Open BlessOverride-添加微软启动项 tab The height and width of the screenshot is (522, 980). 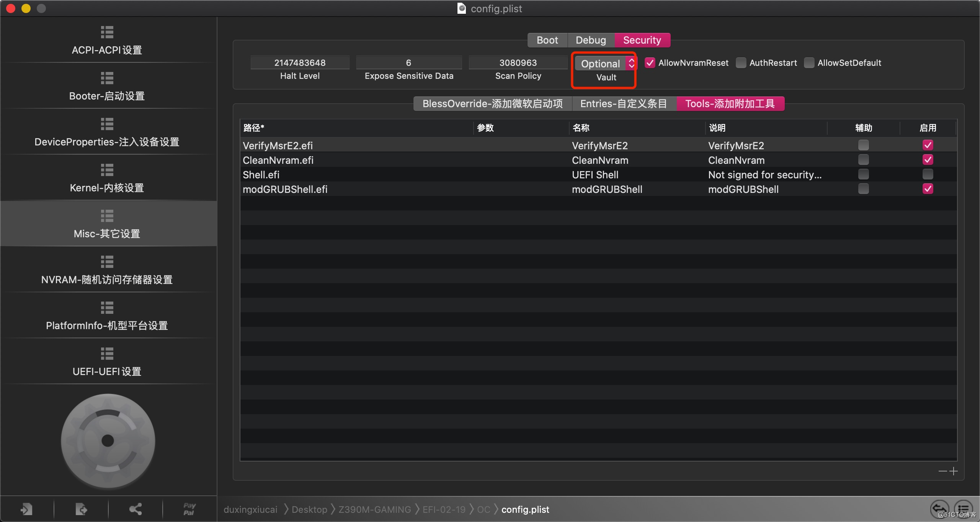pyautogui.click(x=493, y=104)
